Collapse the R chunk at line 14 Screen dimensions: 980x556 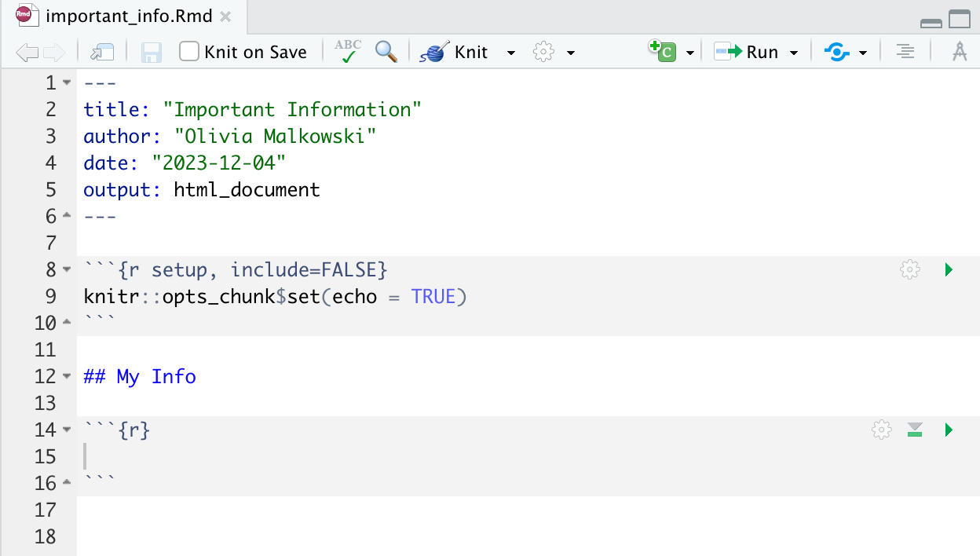(66, 430)
